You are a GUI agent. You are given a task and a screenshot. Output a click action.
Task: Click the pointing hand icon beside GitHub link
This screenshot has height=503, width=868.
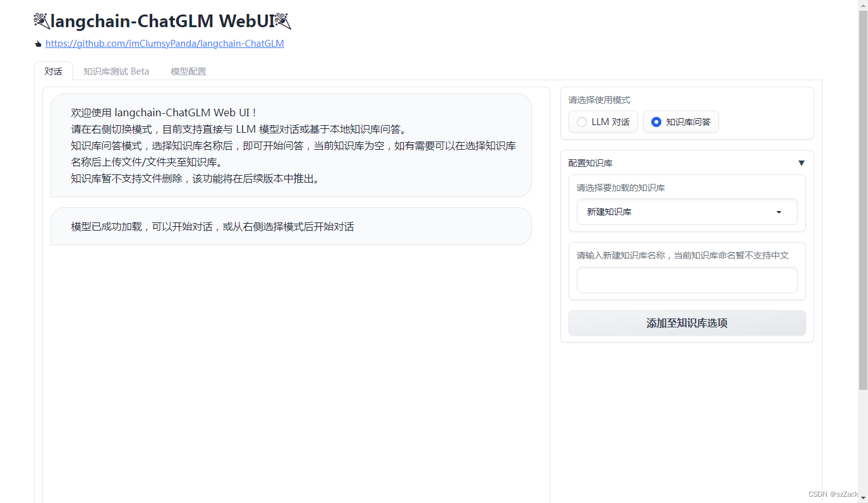[x=39, y=44]
